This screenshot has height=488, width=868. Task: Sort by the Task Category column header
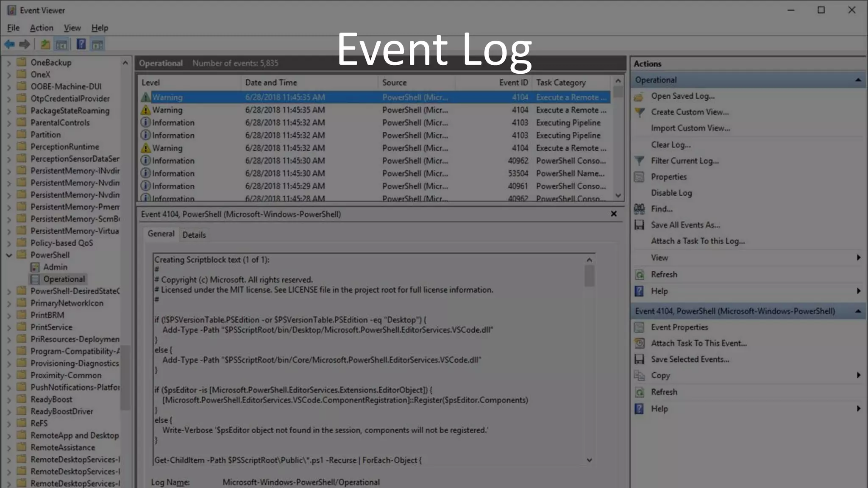point(571,83)
